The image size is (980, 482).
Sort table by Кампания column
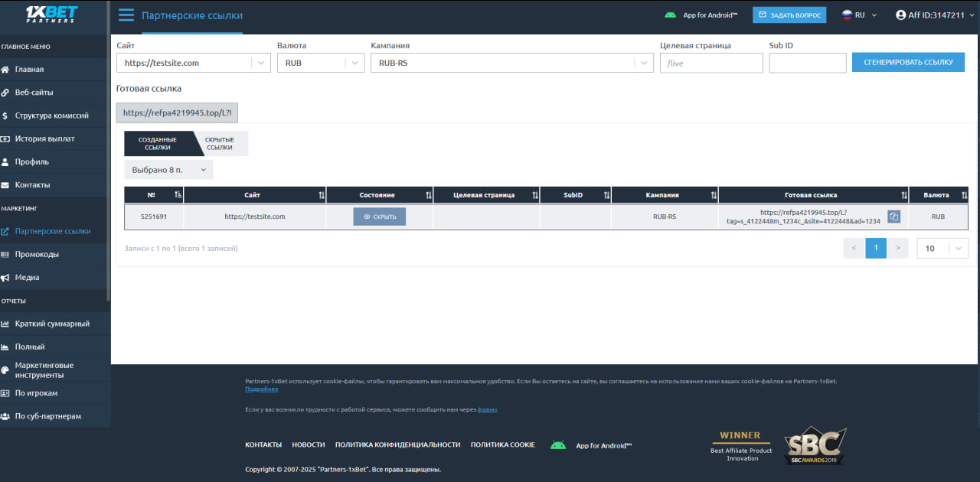(x=714, y=195)
